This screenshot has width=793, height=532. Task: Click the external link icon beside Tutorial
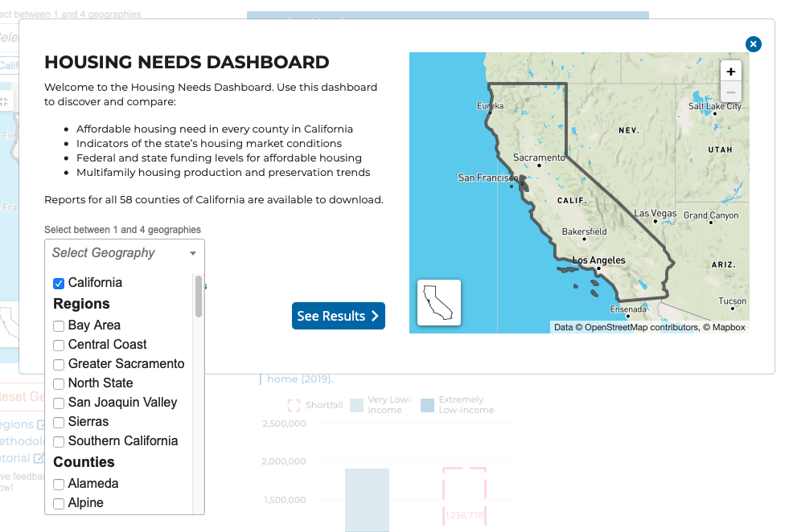click(x=39, y=456)
